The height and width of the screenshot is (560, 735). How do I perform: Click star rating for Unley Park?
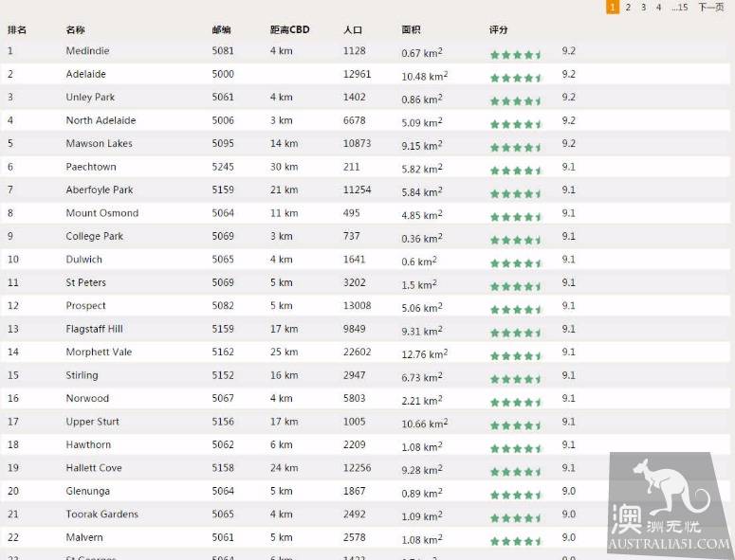(x=516, y=101)
